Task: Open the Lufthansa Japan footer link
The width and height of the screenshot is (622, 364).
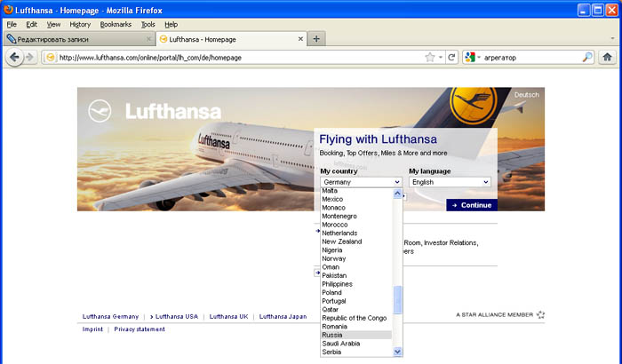Action: pyautogui.click(x=283, y=316)
